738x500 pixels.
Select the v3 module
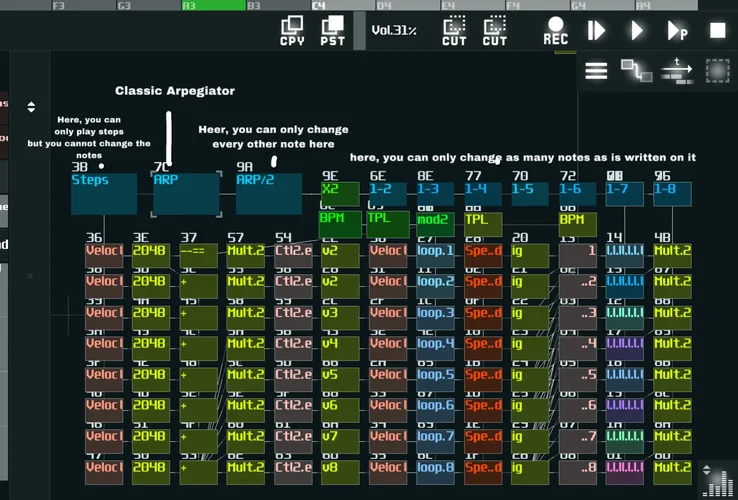(x=340, y=318)
